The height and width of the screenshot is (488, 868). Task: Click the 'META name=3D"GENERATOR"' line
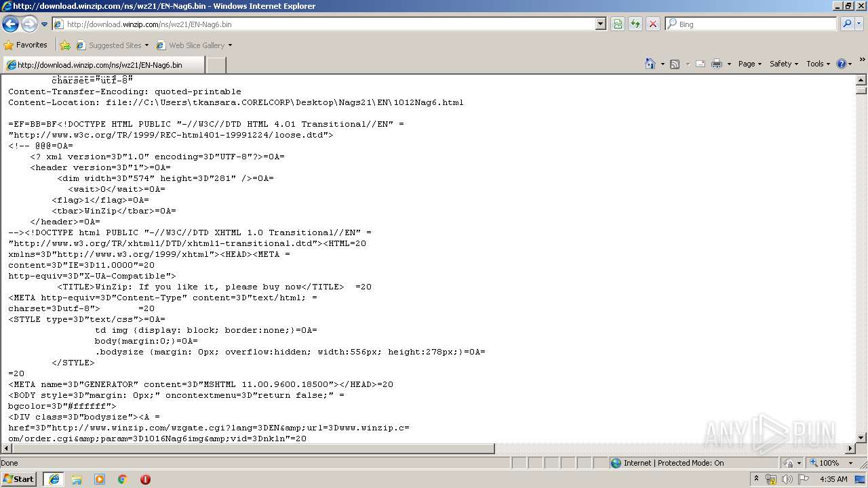(201, 384)
